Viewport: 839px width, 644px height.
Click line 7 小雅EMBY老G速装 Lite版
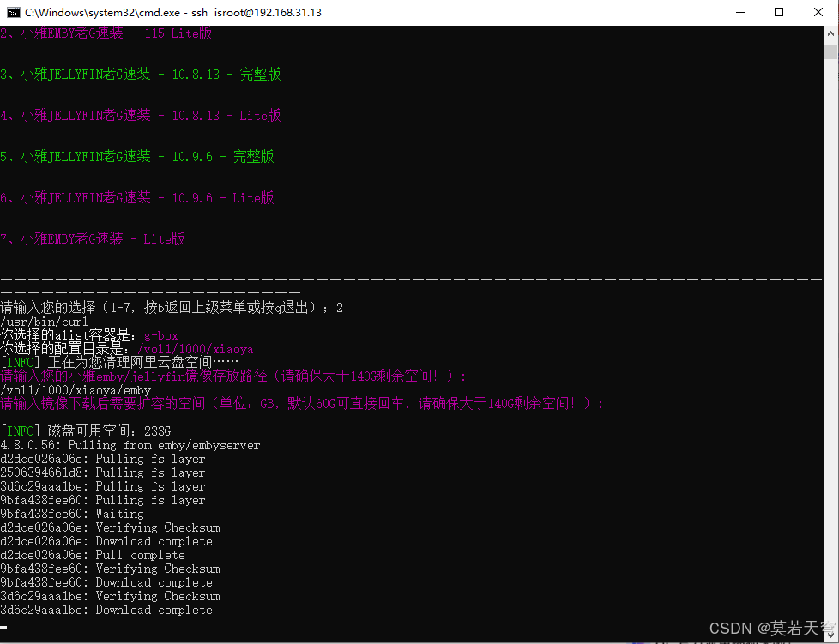[93, 239]
